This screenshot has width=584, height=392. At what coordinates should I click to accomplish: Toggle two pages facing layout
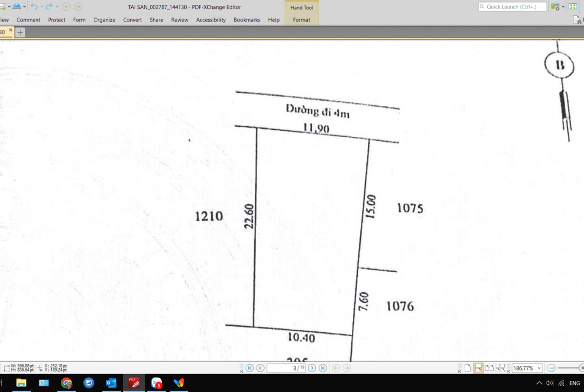[489, 368]
